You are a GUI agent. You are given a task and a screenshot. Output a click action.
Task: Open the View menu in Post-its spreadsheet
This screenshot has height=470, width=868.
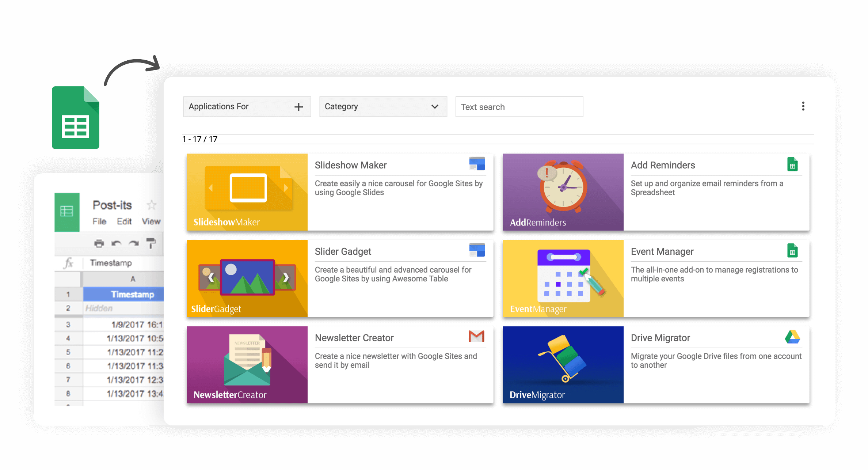[151, 221]
